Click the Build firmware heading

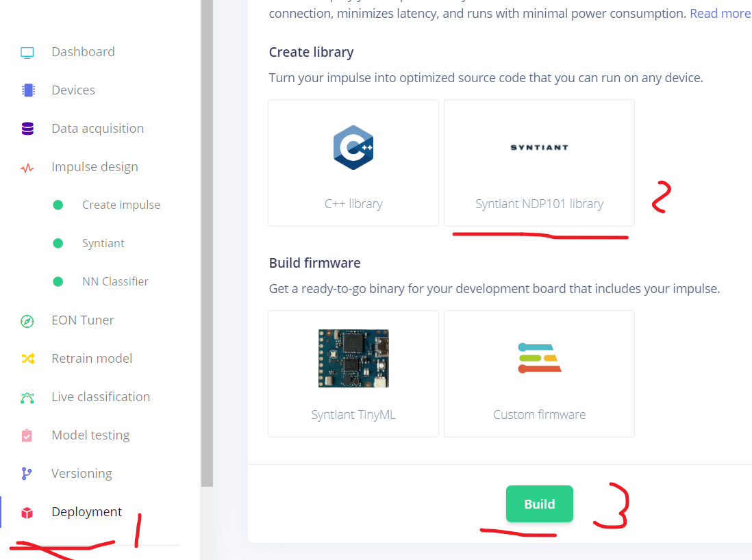tap(314, 263)
